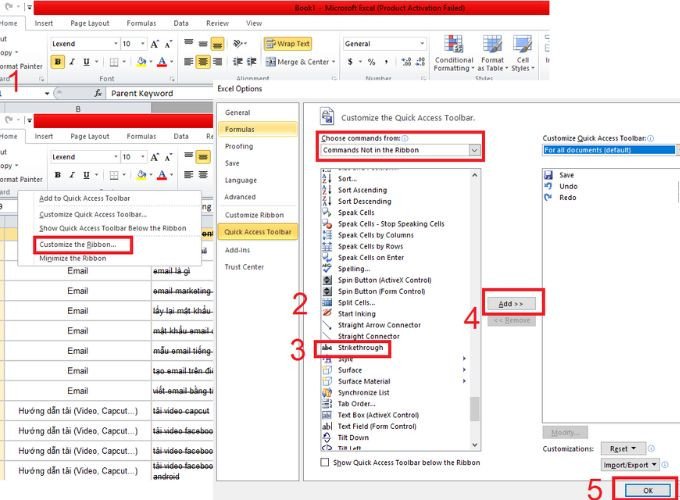Click the Bottom Align icon in top ribbon

click(x=217, y=44)
